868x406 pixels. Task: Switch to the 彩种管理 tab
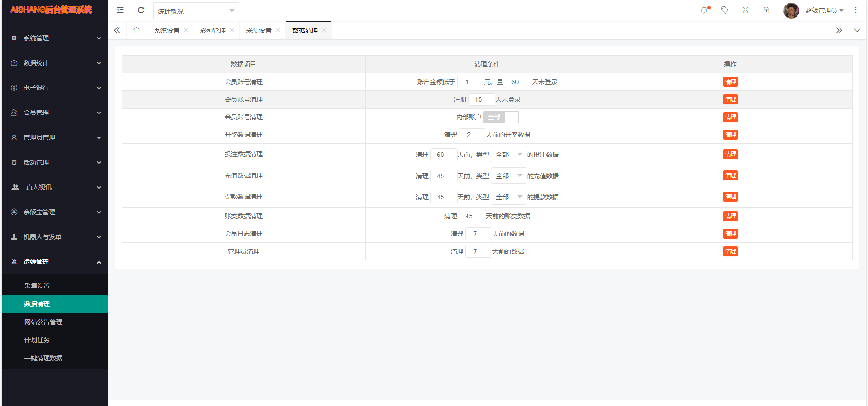point(212,30)
